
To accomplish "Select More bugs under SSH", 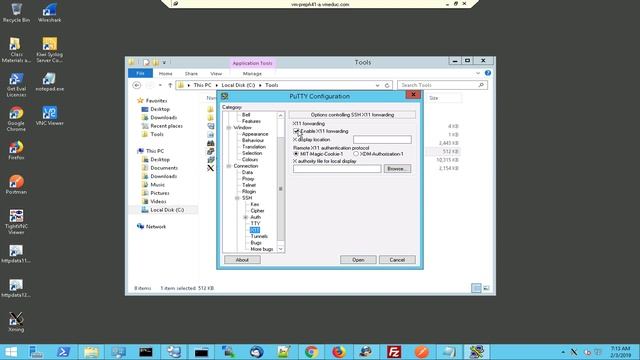I will (262, 249).
